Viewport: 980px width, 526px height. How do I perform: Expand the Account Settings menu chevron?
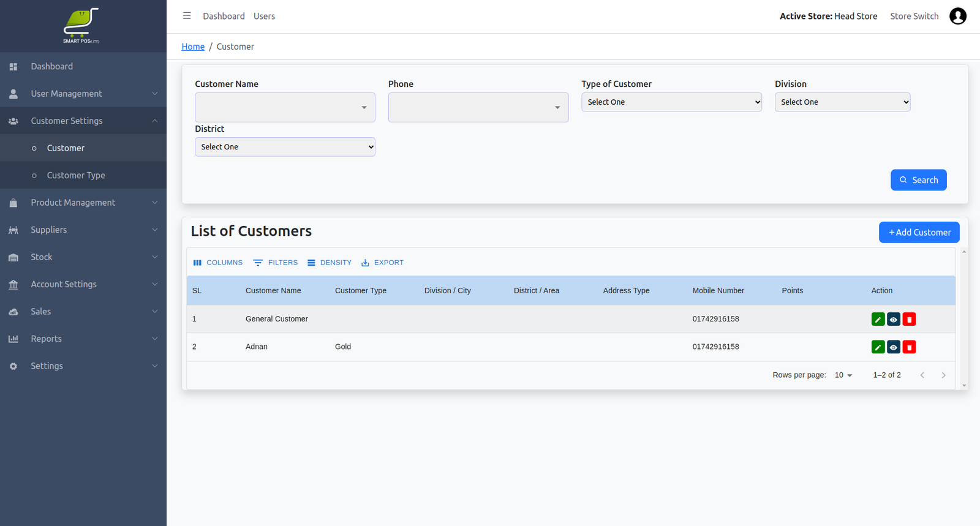[x=155, y=285]
